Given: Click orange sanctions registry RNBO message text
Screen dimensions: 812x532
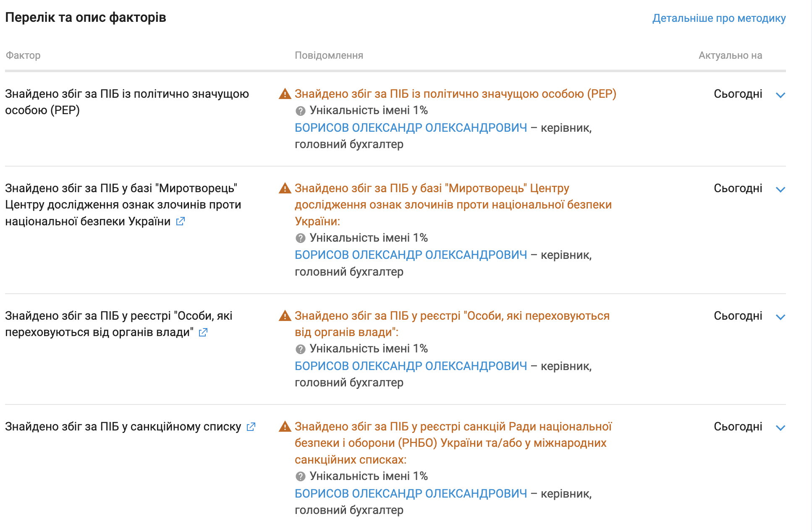Looking at the screenshot, I should coord(453,443).
